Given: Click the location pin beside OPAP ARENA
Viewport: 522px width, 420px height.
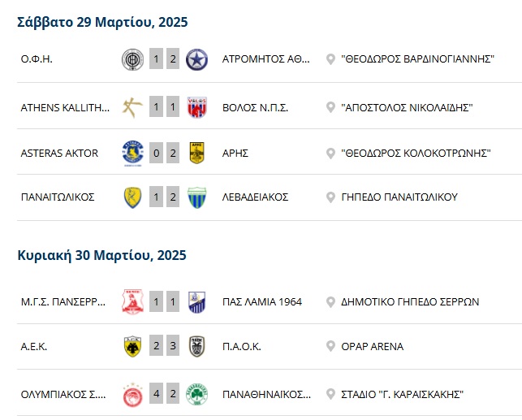Looking at the screenshot, I should pos(330,346).
